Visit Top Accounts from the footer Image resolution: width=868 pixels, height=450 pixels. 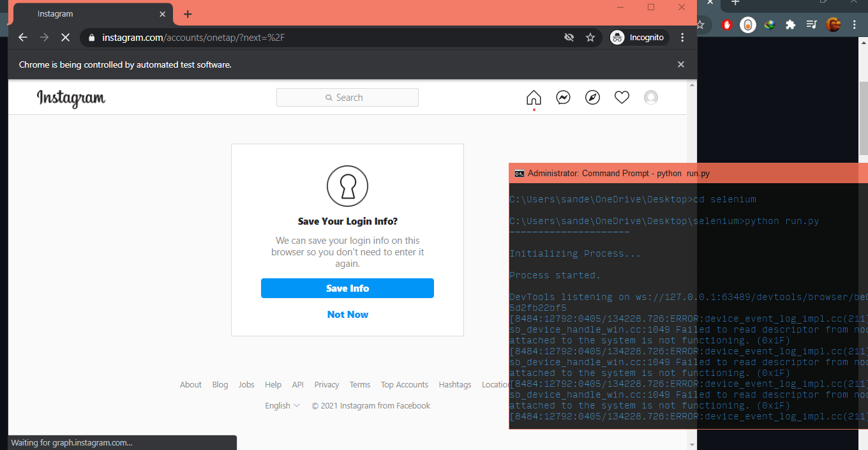pyautogui.click(x=404, y=384)
